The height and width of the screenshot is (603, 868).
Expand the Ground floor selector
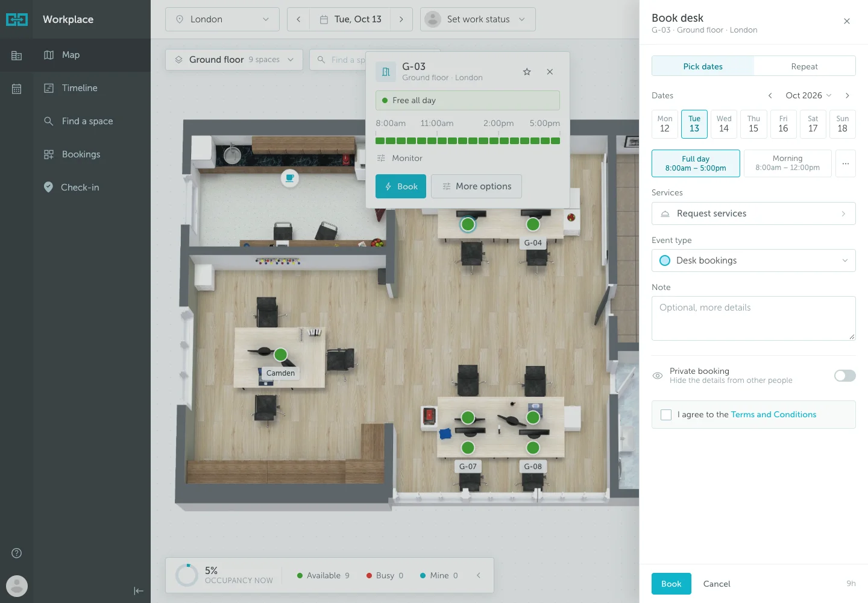point(234,60)
